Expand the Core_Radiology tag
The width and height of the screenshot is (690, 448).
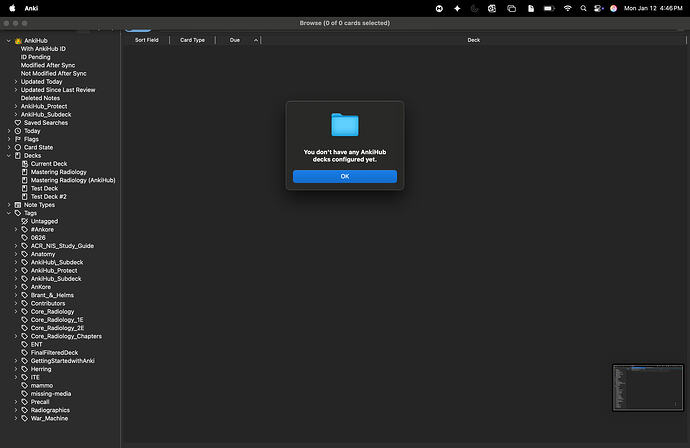16,312
